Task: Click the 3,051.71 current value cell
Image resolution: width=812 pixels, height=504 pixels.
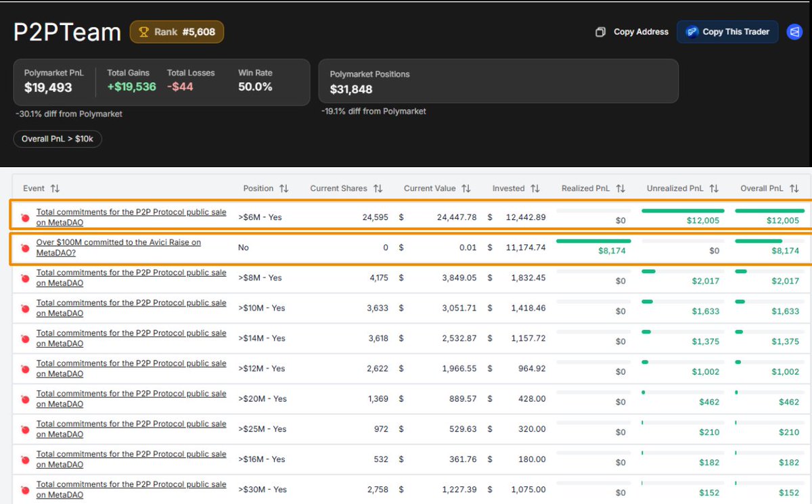Action: [460, 308]
